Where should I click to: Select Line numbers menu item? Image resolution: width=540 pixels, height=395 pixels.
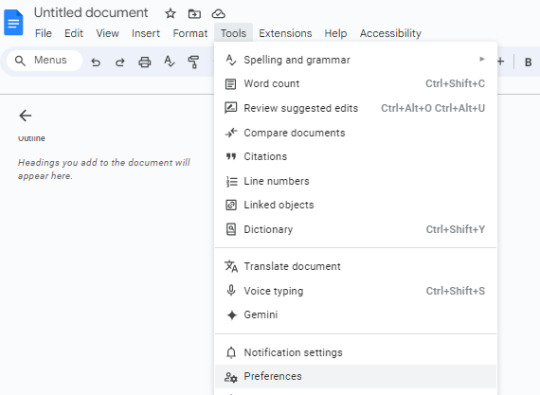pyautogui.click(x=355, y=181)
